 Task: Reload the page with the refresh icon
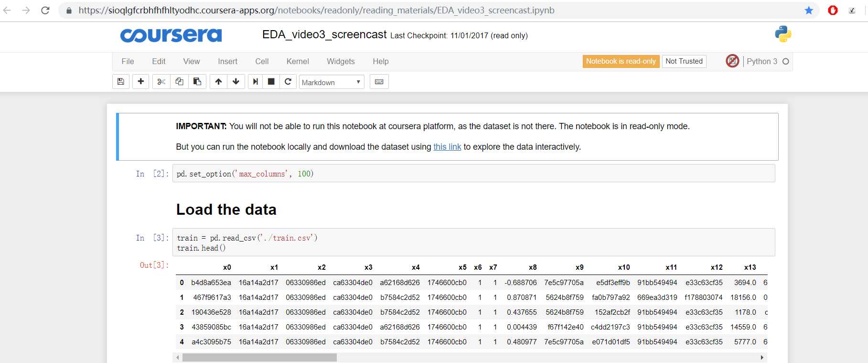click(45, 10)
